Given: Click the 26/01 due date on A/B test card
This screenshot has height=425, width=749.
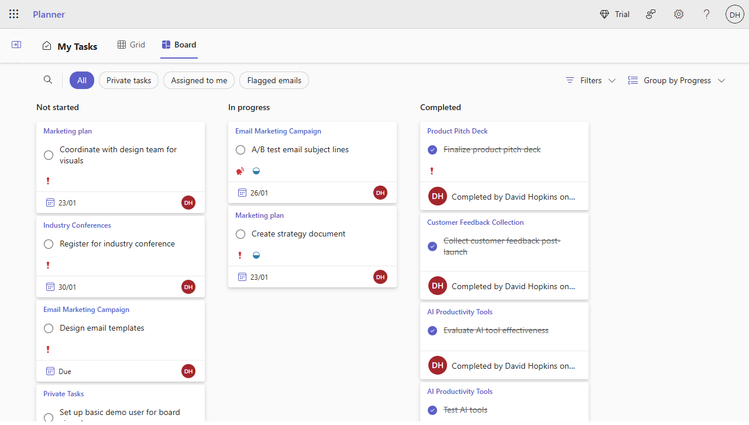Looking at the screenshot, I should [x=258, y=193].
